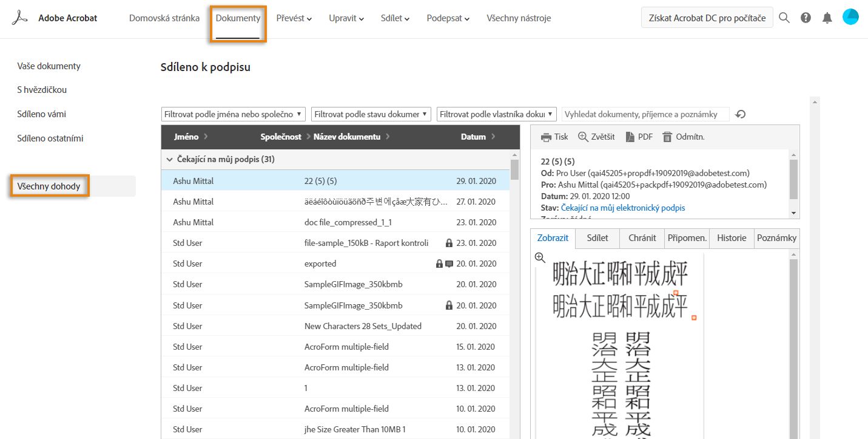This screenshot has width=868, height=439.
Task: Sort by the Jméno column header
Action: [x=190, y=137]
